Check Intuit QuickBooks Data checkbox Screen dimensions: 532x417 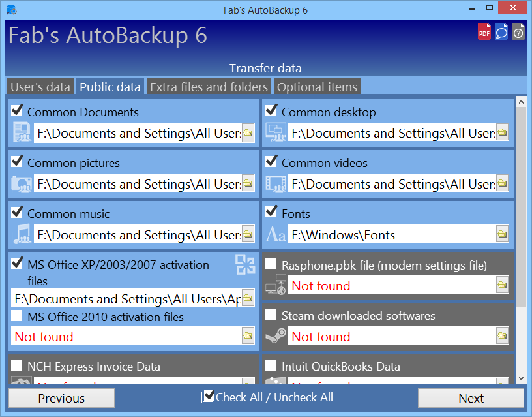click(271, 365)
